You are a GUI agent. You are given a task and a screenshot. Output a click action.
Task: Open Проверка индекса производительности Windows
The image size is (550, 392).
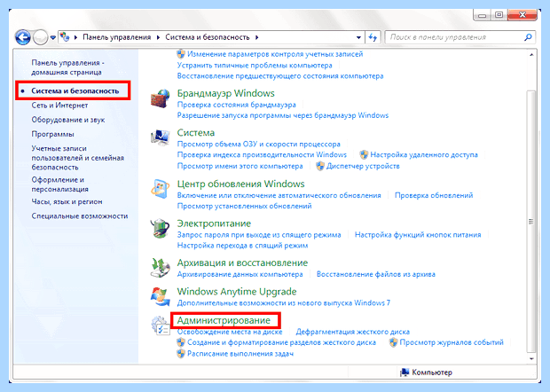coord(262,155)
